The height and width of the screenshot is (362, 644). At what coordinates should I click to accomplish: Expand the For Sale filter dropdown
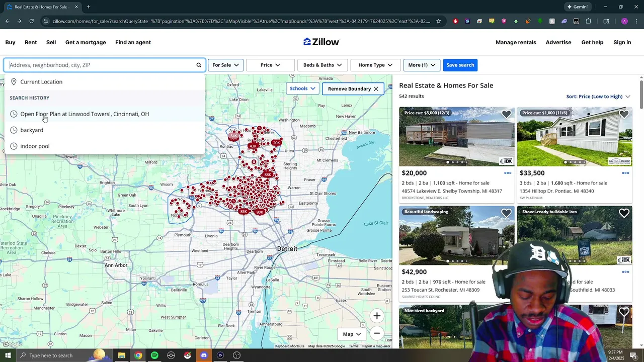point(225,65)
